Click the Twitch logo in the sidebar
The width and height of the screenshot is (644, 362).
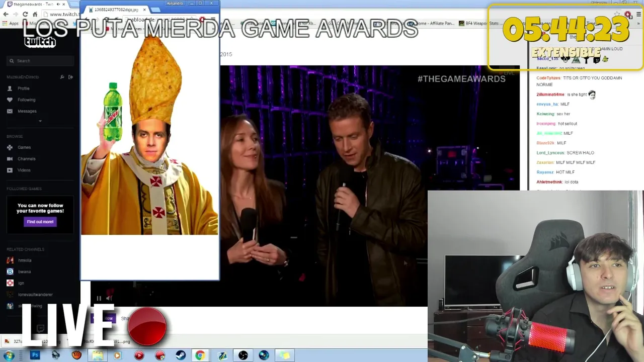pos(40,42)
